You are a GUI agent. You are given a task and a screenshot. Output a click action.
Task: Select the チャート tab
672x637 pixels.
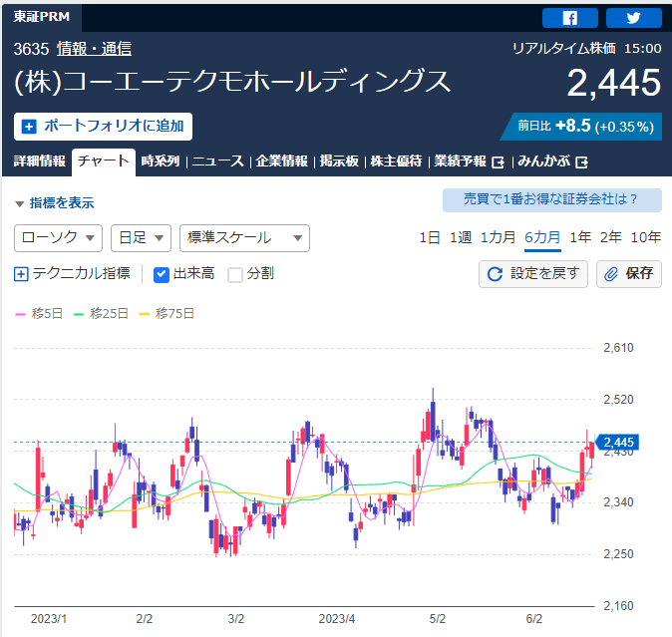click(x=104, y=161)
